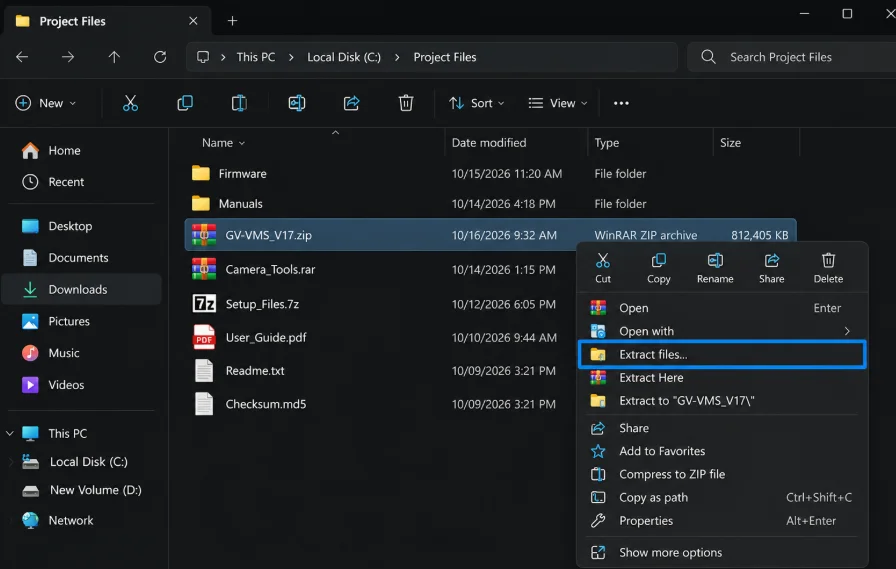Select Cut in the context menu

[603, 269]
